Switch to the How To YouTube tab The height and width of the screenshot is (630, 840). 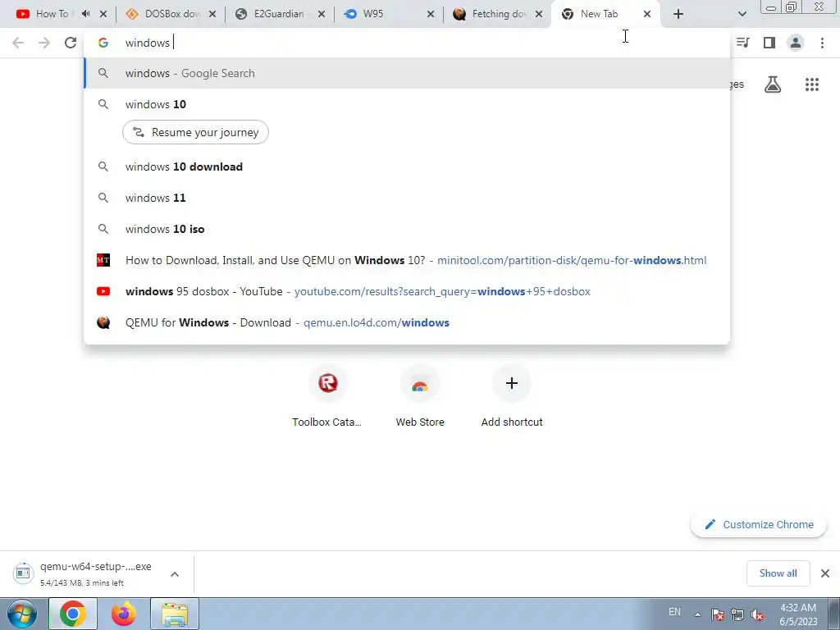tap(45, 14)
